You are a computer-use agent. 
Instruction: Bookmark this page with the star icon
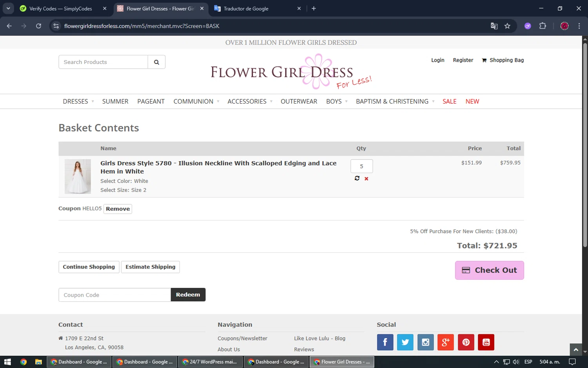point(507,26)
